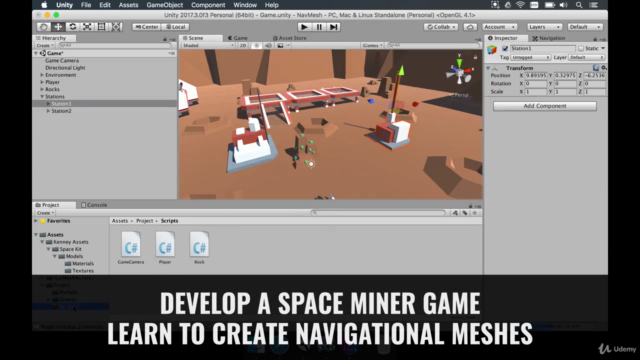The width and height of the screenshot is (640, 360).
Task: Select the Rock C# script
Action: tap(199, 248)
